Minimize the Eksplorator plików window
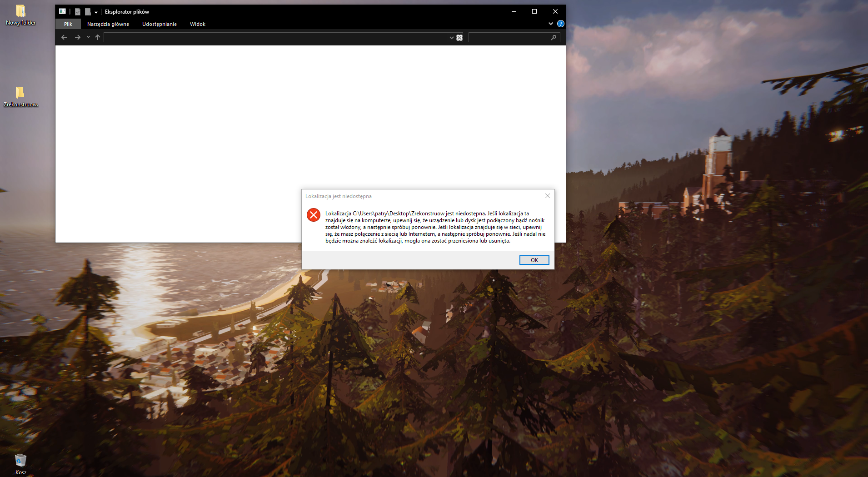The image size is (868, 477). [514, 11]
